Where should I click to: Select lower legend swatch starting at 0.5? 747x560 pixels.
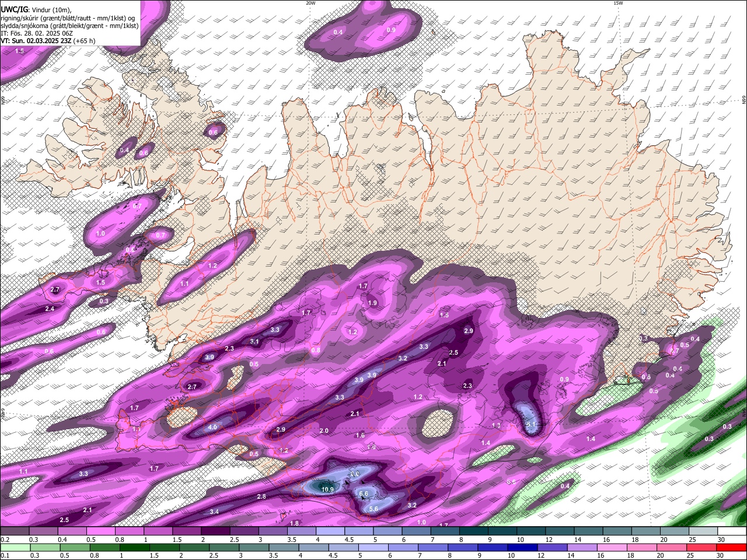[75, 548]
